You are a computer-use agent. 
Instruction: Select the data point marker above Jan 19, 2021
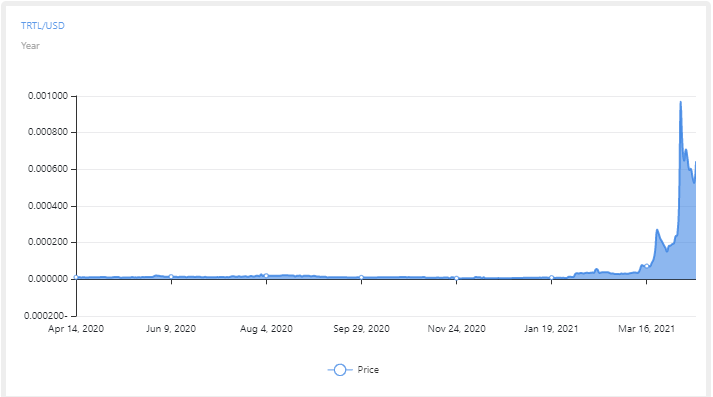coord(552,277)
